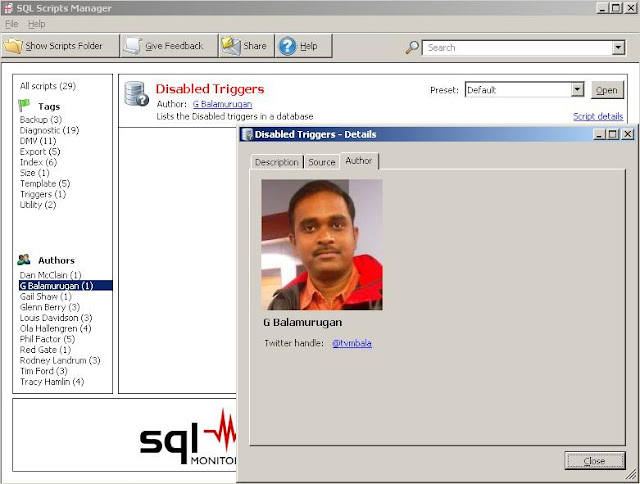Select All scripts (29)

pos(48,86)
